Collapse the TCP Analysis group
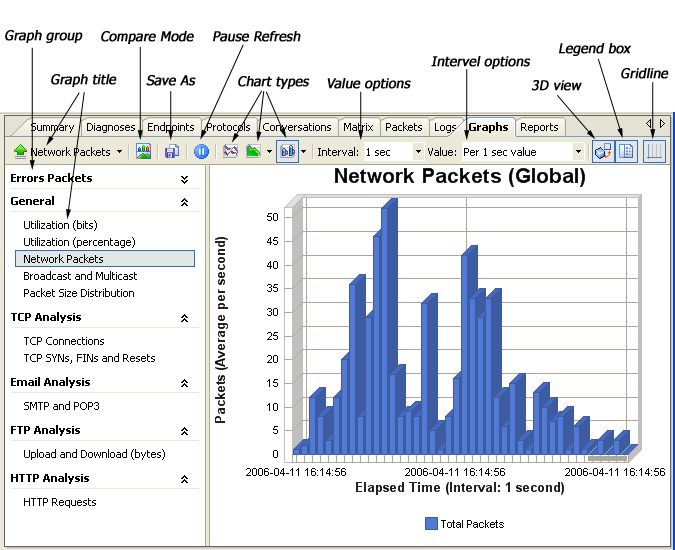 pos(185,318)
